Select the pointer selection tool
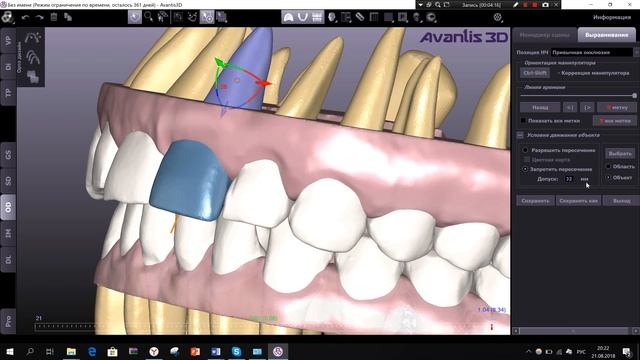This screenshot has width=640, height=360. pos(135,17)
